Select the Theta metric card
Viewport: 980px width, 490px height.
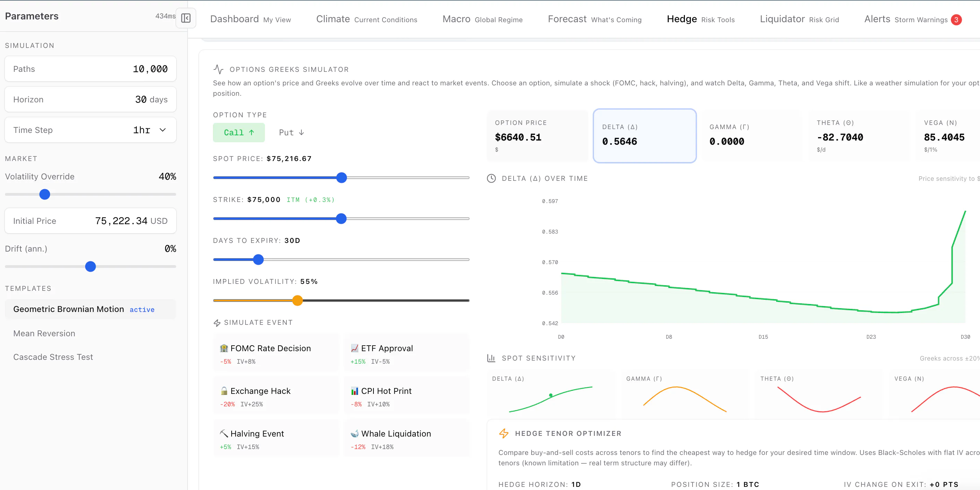[859, 136]
